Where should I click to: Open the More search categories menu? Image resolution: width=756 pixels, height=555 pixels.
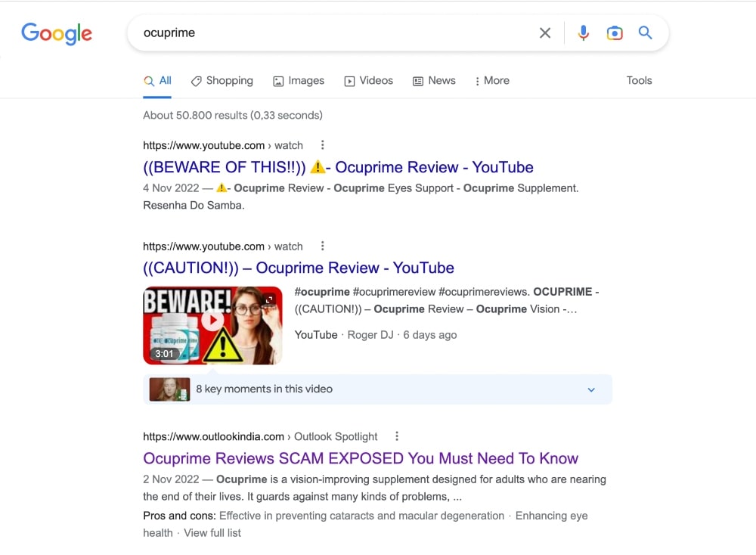click(x=492, y=80)
